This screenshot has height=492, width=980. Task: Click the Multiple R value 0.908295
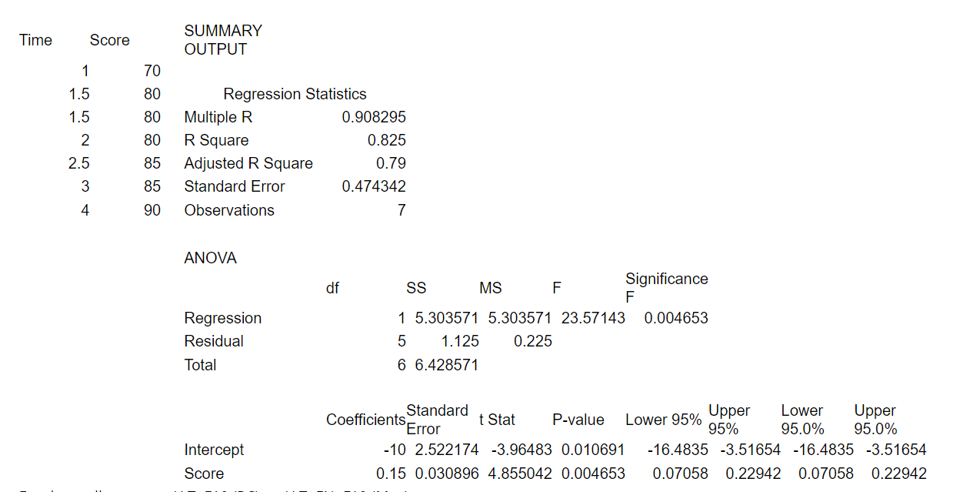coord(373,117)
